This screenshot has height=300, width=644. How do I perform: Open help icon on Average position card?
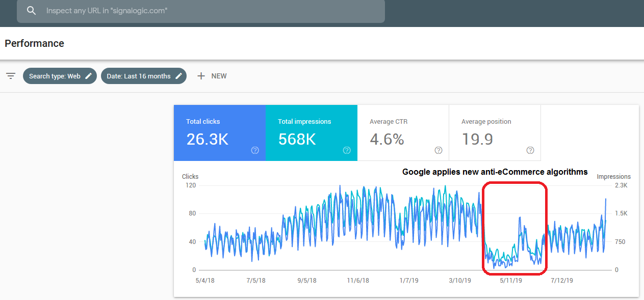(530, 150)
